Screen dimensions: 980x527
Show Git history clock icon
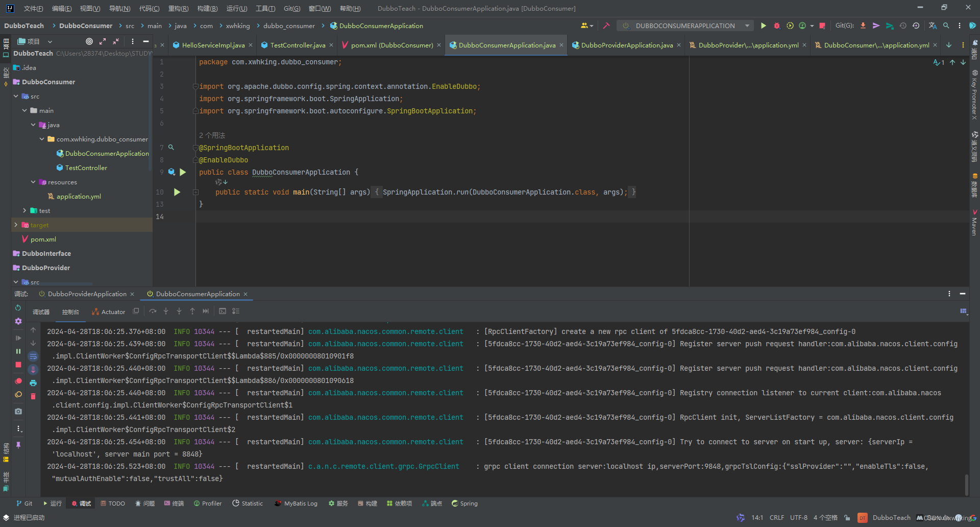click(x=903, y=26)
